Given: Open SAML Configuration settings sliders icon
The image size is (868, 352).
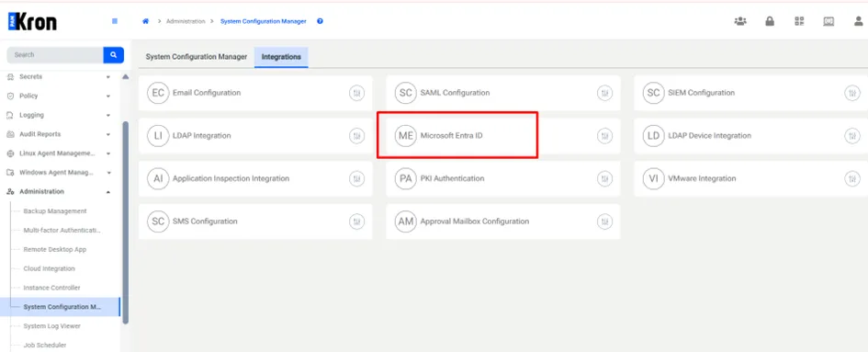Looking at the screenshot, I should 604,93.
